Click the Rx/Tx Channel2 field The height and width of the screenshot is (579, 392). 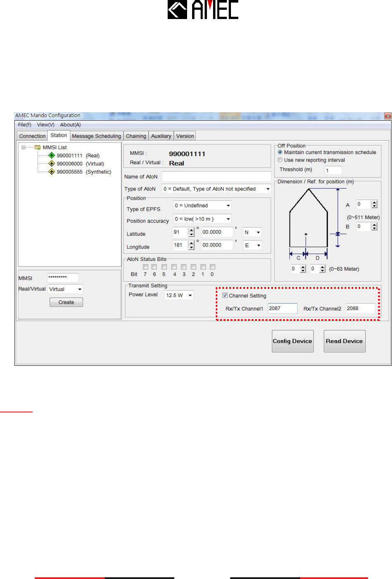click(361, 308)
